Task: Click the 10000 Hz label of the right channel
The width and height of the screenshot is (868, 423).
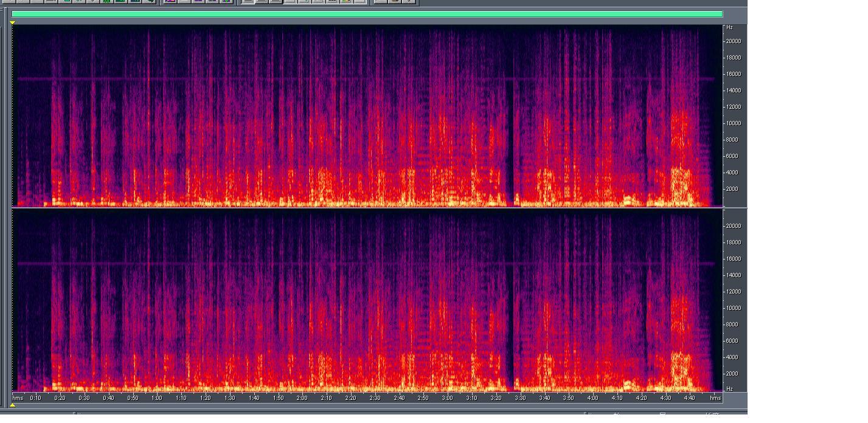Action: pos(733,308)
